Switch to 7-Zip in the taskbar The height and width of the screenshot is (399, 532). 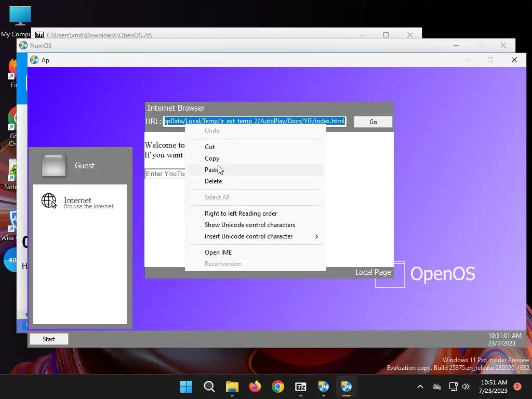(x=301, y=387)
